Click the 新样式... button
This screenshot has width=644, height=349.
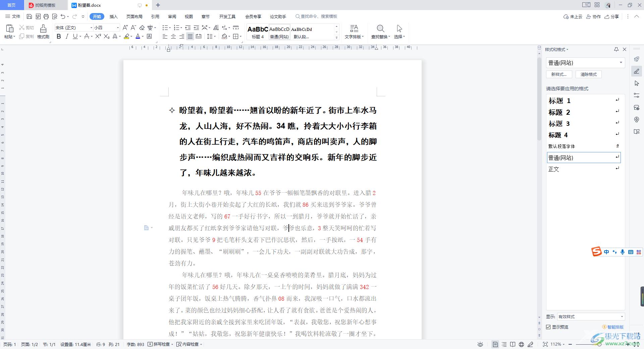559,74
